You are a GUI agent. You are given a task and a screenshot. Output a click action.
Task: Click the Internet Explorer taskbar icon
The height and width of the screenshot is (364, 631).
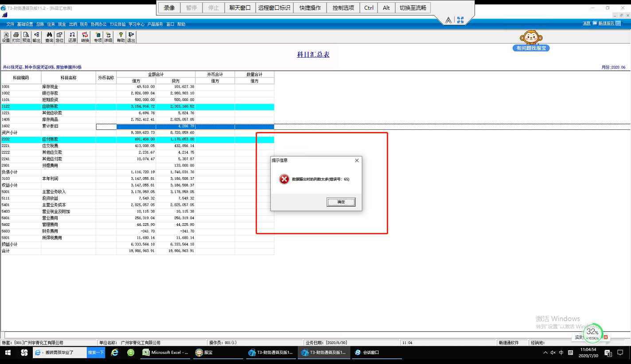tap(115, 352)
